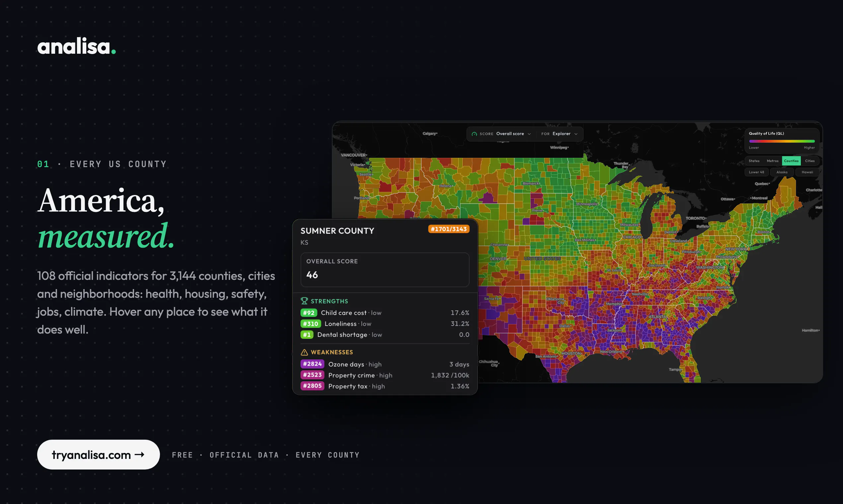Viewport: 843px width, 504px height.
Task: Click the gauge icon beside Score
Action: [x=474, y=134]
